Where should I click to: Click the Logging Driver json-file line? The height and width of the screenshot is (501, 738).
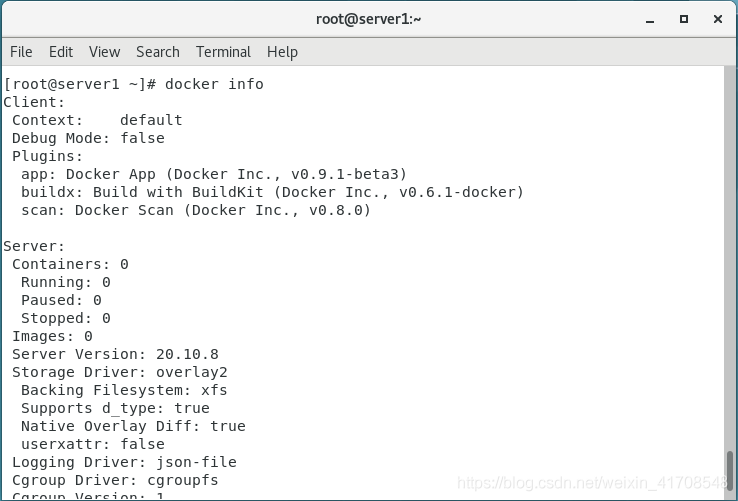click(x=124, y=462)
